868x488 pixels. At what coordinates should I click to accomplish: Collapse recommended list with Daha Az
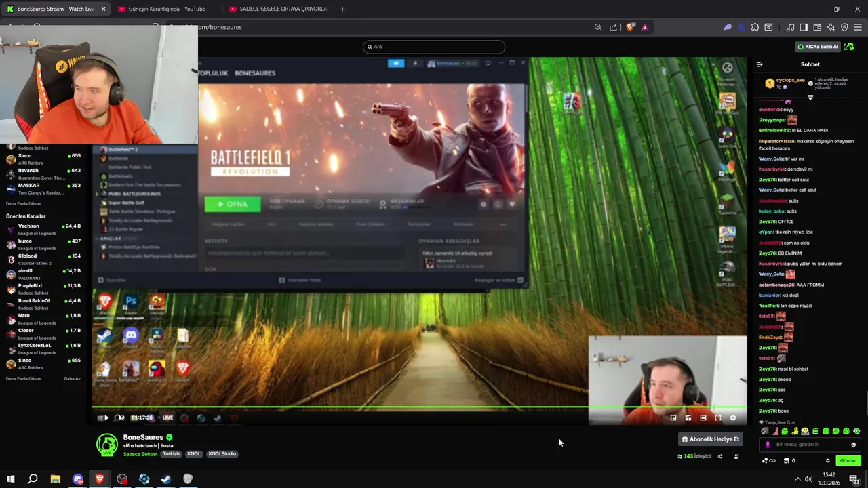[72, 378]
